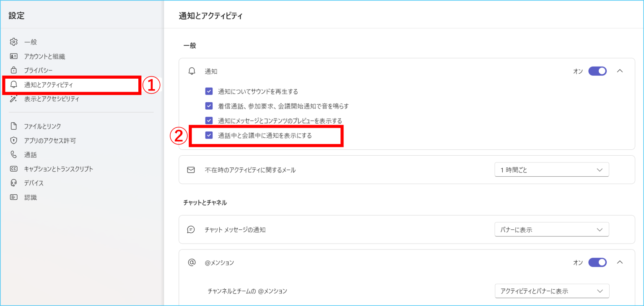Open the バナーに表示 chat notification dropdown
The height and width of the screenshot is (306, 644).
[x=551, y=229]
